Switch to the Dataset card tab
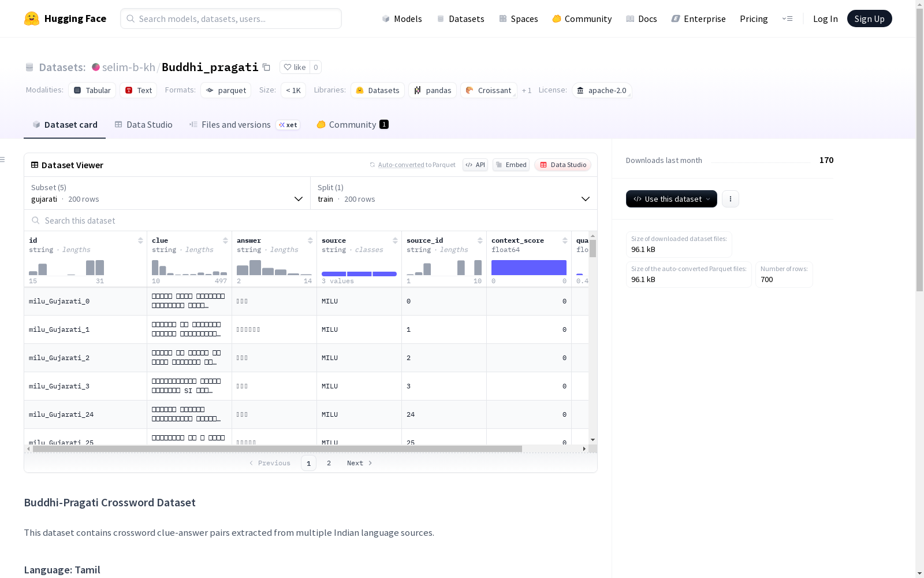924x578 pixels. (x=65, y=125)
